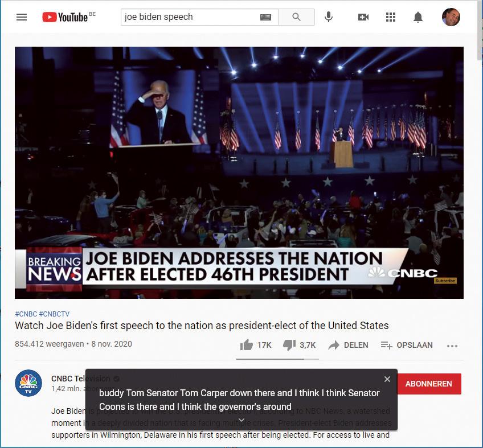
Task: Open the YouTube apps grid
Action: tap(391, 17)
